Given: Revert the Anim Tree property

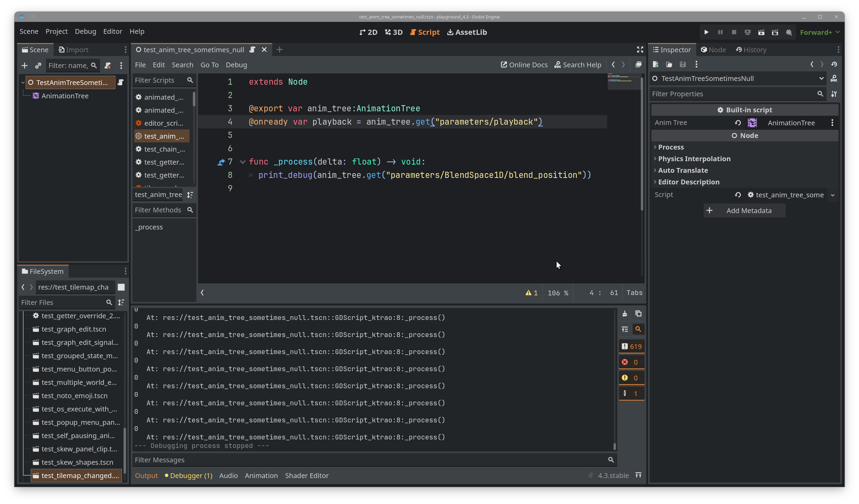Looking at the screenshot, I should click(x=738, y=123).
